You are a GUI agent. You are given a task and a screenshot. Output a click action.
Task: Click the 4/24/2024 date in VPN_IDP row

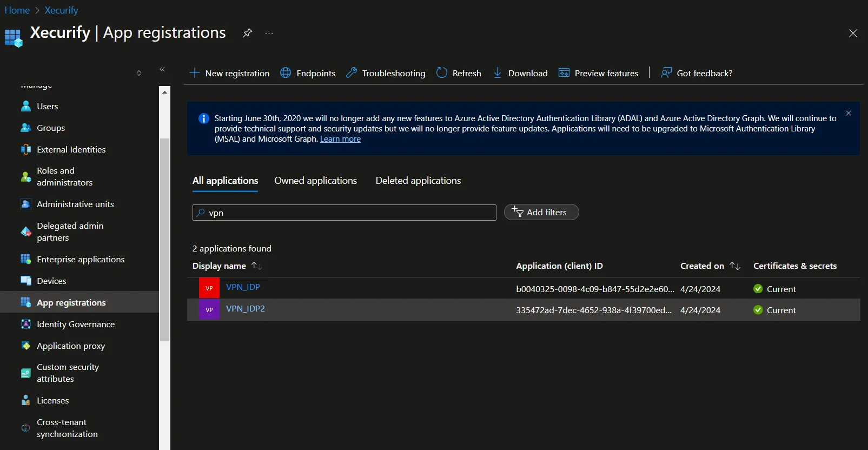tap(700, 289)
